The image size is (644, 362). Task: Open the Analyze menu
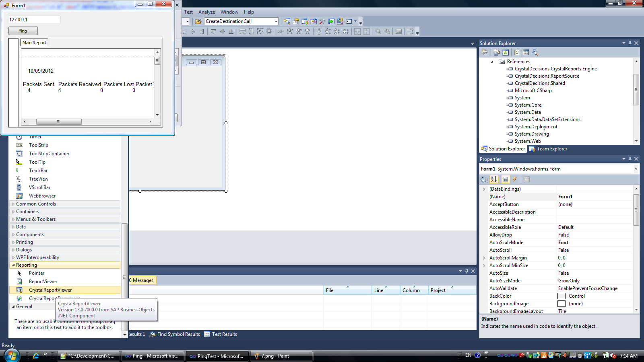tap(206, 12)
